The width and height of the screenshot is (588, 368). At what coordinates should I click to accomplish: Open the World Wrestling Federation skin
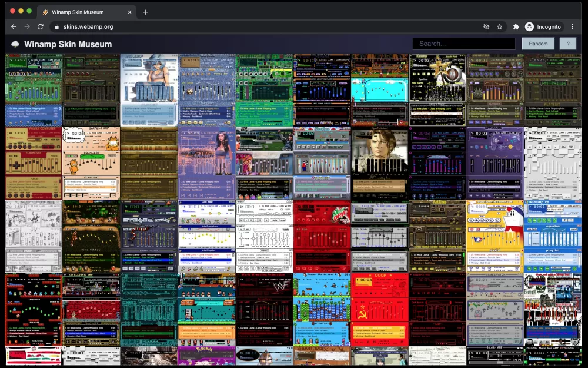coord(265,310)
